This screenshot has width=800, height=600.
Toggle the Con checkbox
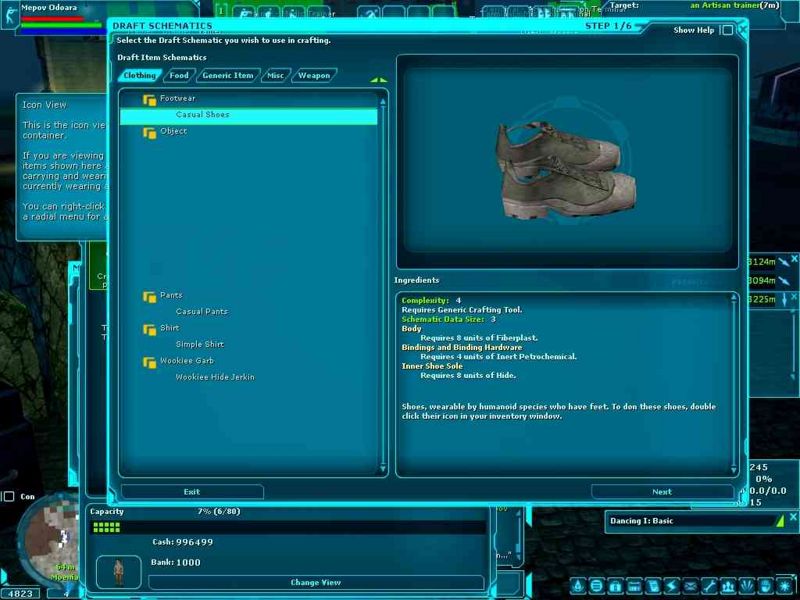click(9, 496)
